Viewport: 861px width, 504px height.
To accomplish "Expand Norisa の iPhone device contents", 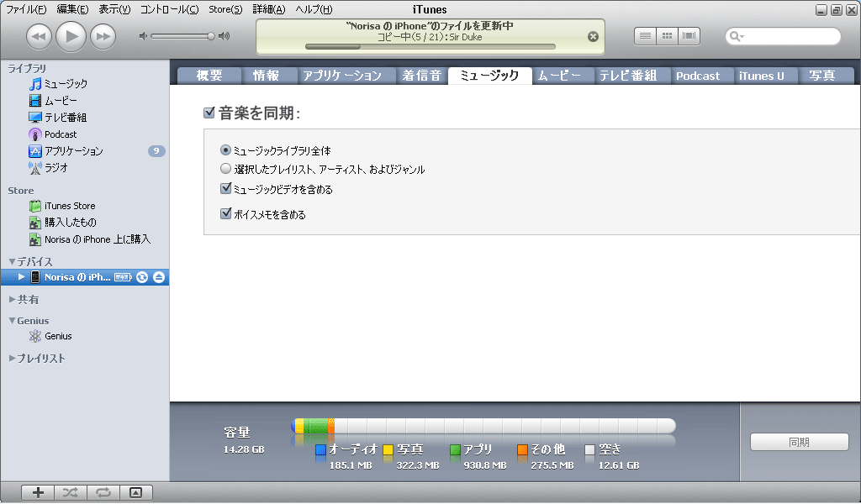I will [x=21, y=277].
